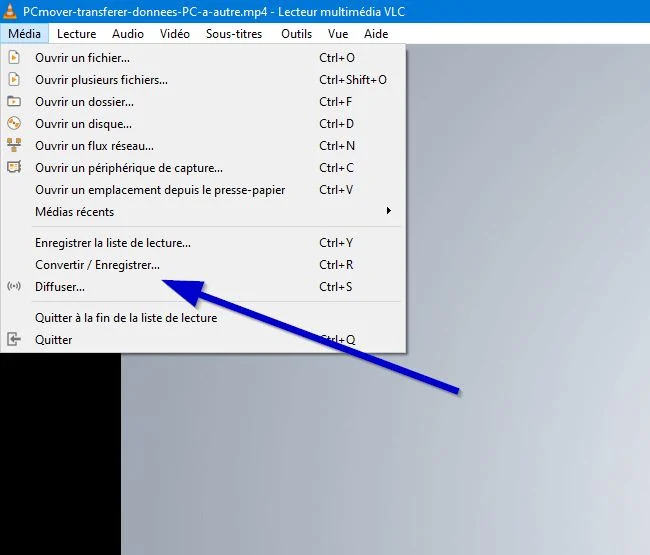Choose Ouvrir un dossier... entry

[203, 102]
